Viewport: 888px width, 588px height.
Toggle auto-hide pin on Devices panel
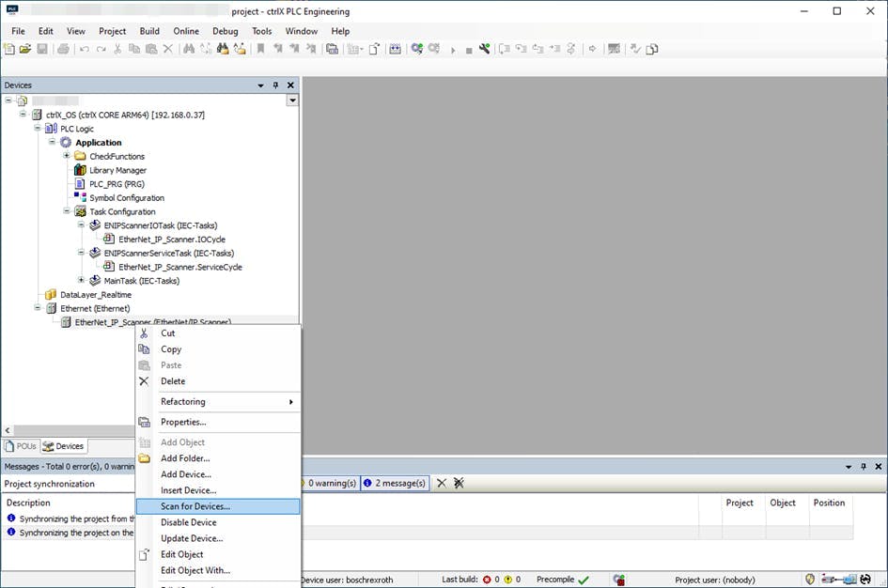click(275, 85)
